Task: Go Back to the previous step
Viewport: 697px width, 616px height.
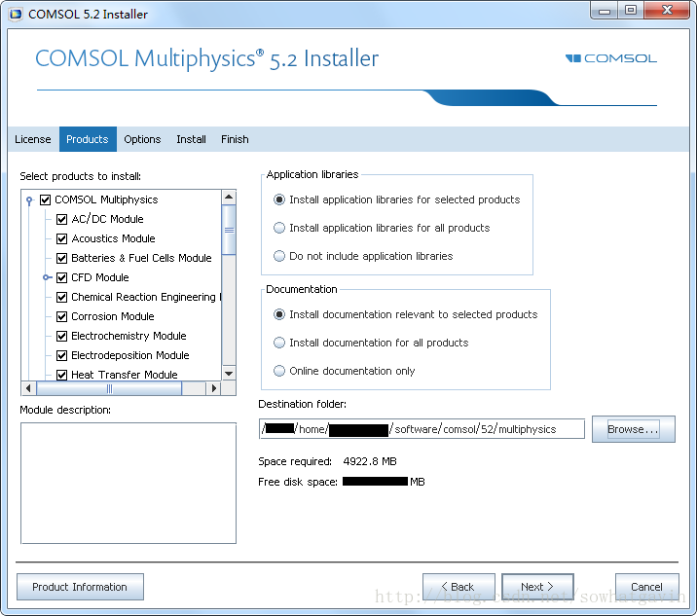Action: pos(459,587)
